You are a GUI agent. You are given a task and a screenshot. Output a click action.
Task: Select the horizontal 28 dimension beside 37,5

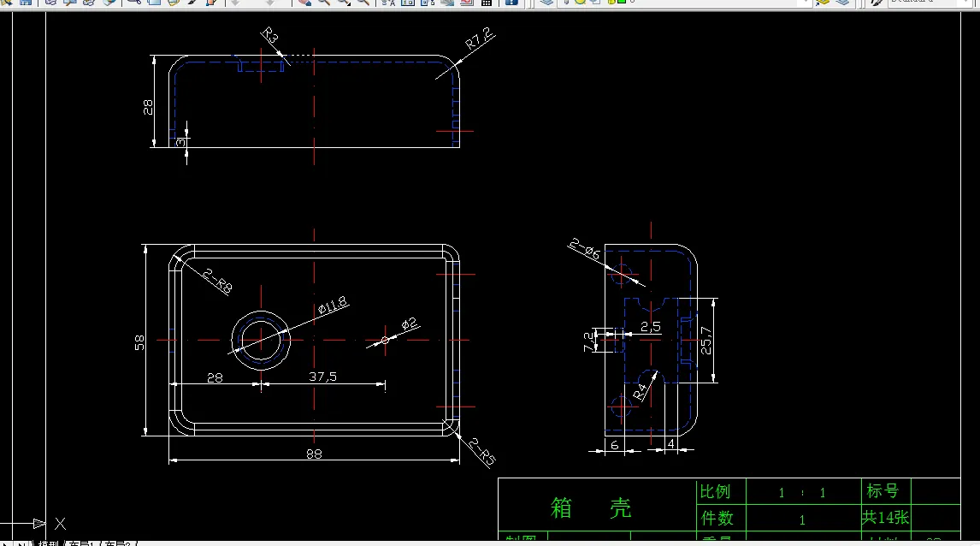pos(215,377)
